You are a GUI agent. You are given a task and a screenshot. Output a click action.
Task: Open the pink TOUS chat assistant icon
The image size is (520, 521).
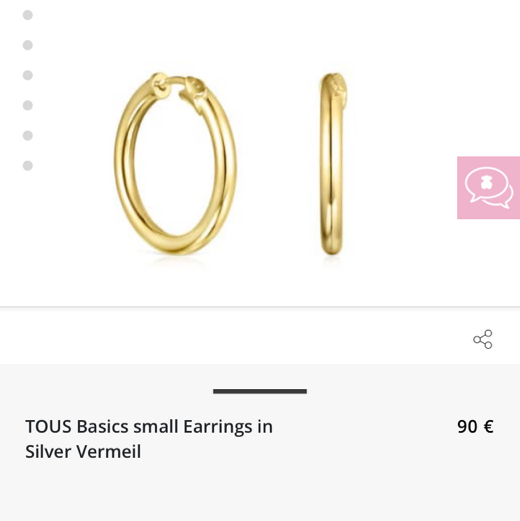[488, 187]
